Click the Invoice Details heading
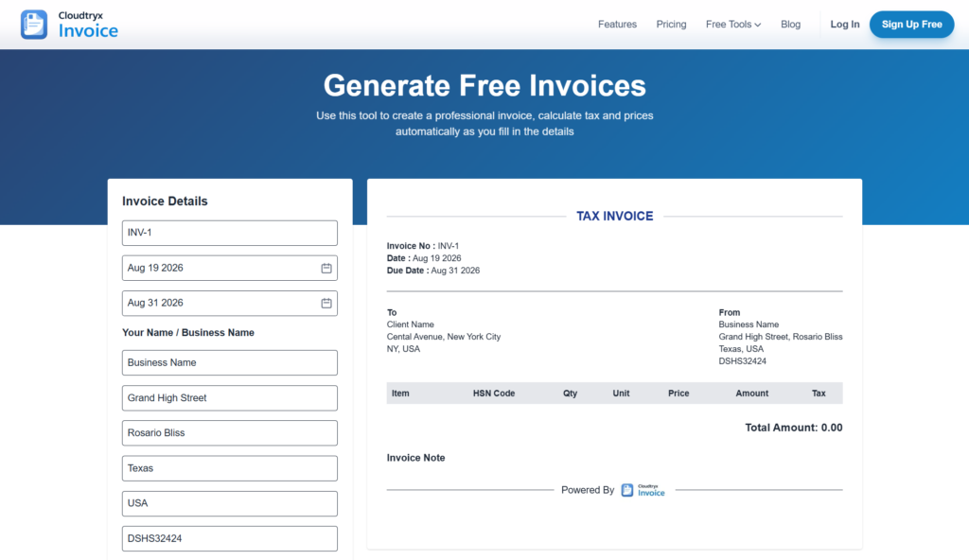The height and width of the screenshot is (560, 969). tap(165, 201)
